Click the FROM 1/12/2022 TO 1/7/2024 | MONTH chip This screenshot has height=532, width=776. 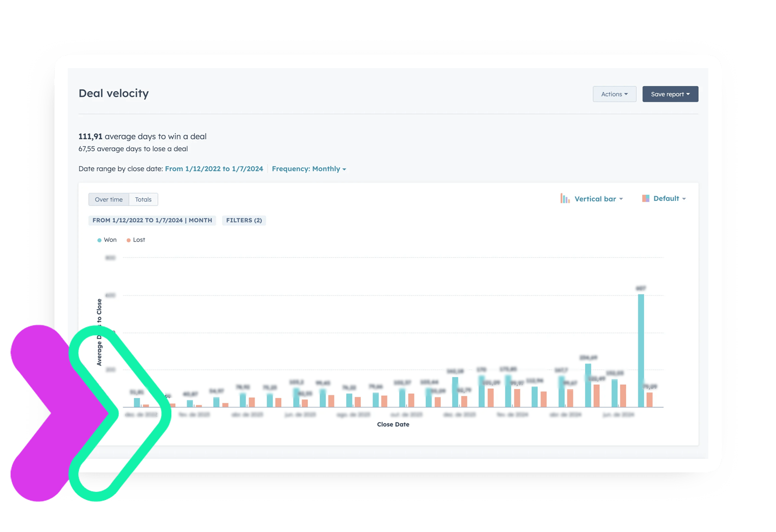point(152,220)
